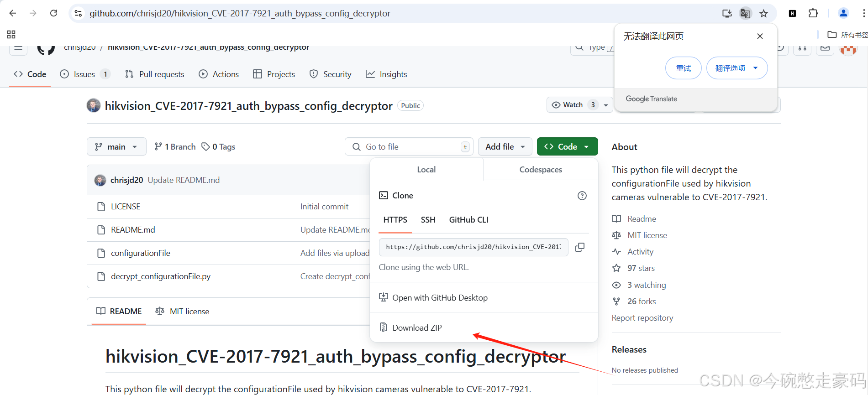
Task: Reload the current GitHub page
Action: [x=54, y=13]
